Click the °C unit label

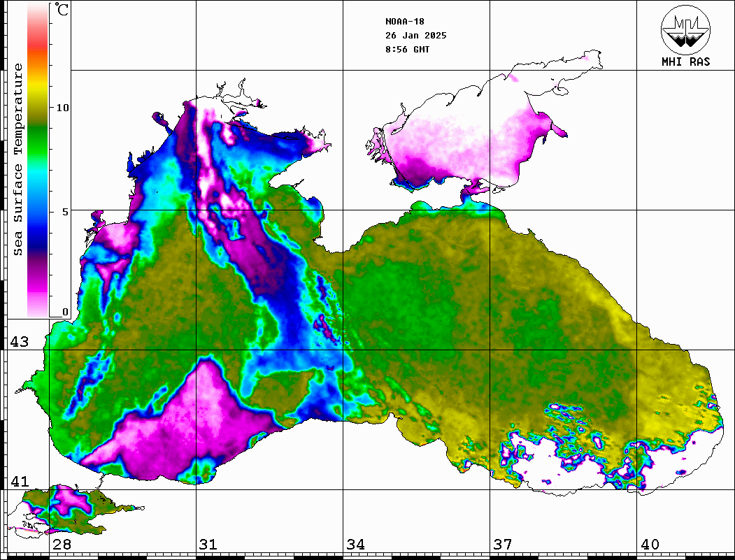[x=62, y=9]
